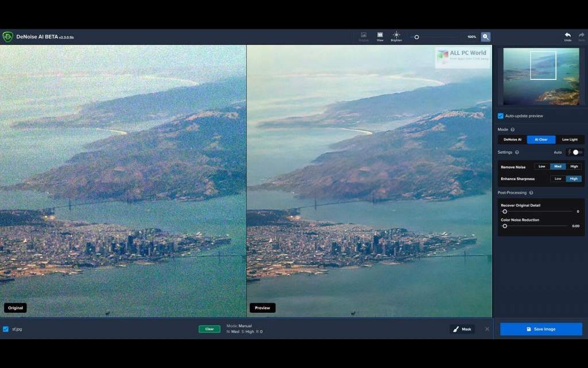Click the sf.jpg filename
Screen dimensions: 588x368
[x=17, y=329]
